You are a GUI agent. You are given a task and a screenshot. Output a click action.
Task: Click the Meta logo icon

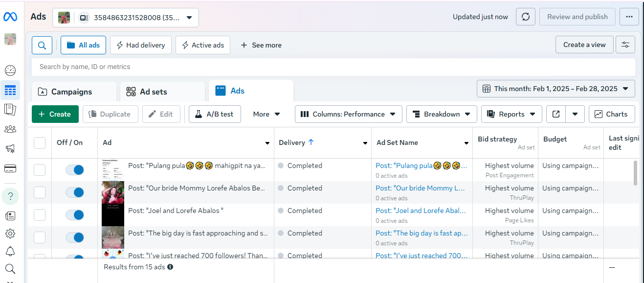tap(10, 17)
